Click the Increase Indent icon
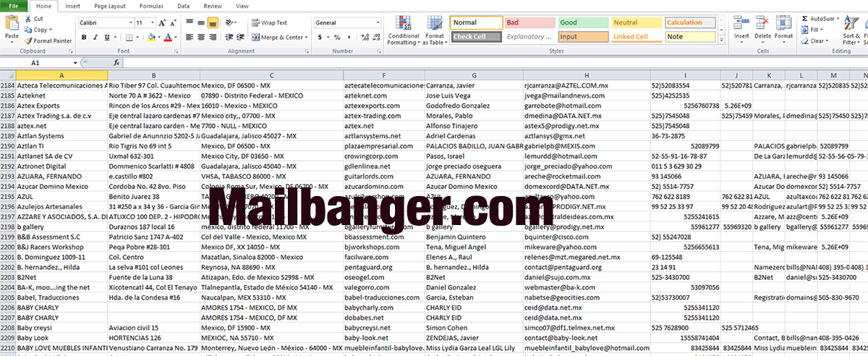Viewport: 868px width, 356px height. pyautogui.click(x=239, y=37)
